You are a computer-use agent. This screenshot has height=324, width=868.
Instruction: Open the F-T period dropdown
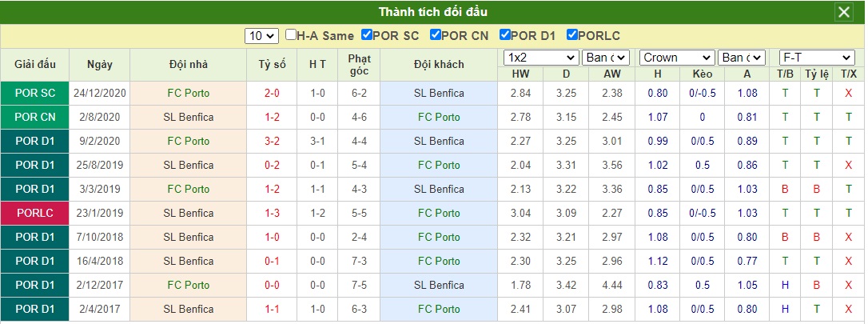point(817,58)
